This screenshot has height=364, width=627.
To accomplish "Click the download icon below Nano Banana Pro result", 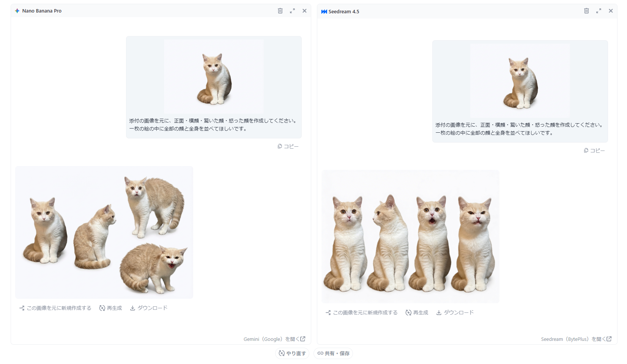I will 132,308.
